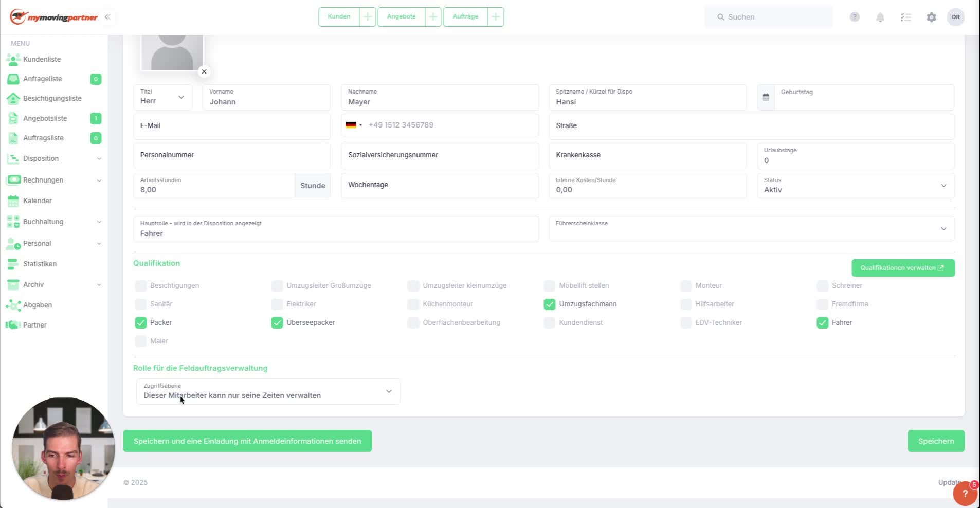Open the Angebote tab in top bar
Screen dimensions: 980x508
click(401, 17)
